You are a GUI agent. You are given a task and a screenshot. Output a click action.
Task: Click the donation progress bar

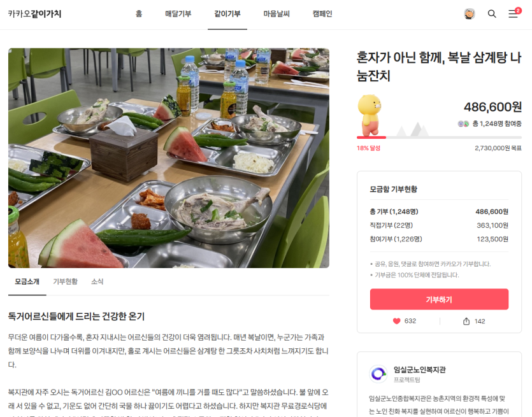[439, 138]
